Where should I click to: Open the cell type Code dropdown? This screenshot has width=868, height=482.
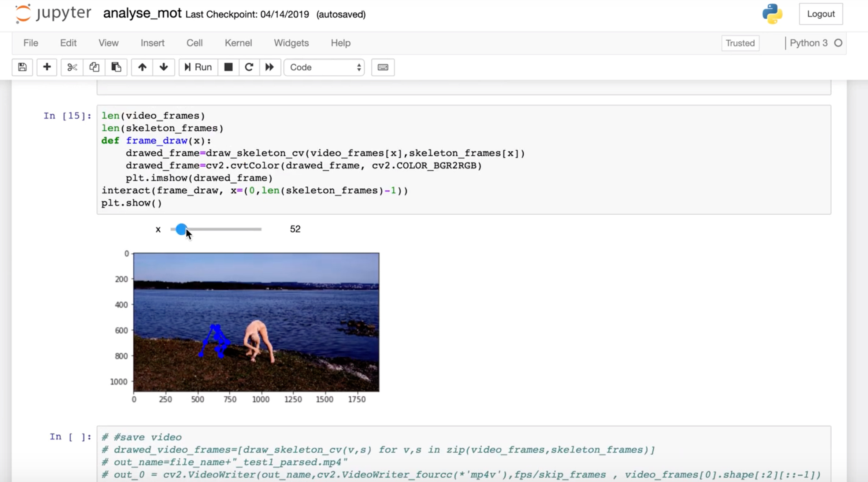324,67
